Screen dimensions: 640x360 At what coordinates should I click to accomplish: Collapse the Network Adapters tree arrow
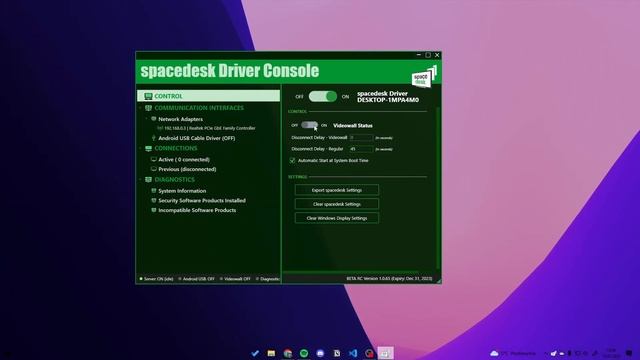pos(147,119)
